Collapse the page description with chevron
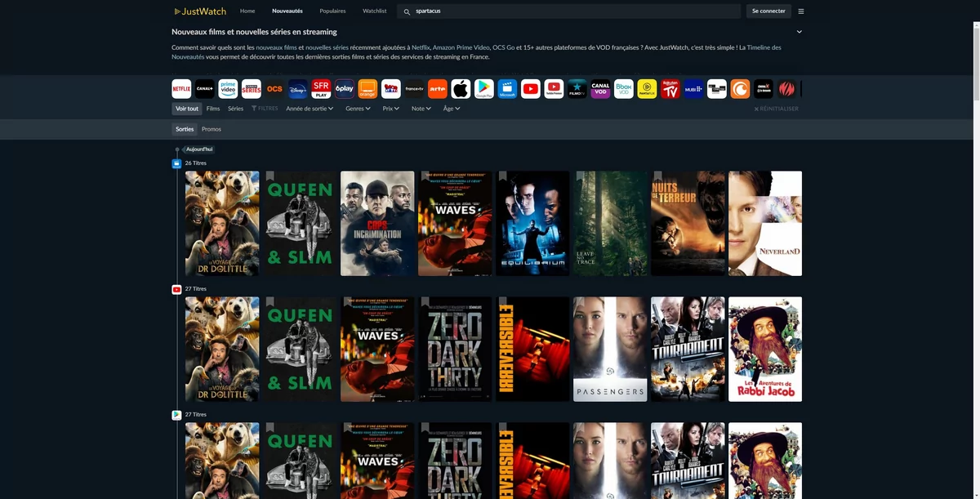The height and width of the screenshot is (499, 980). [799, 32]
